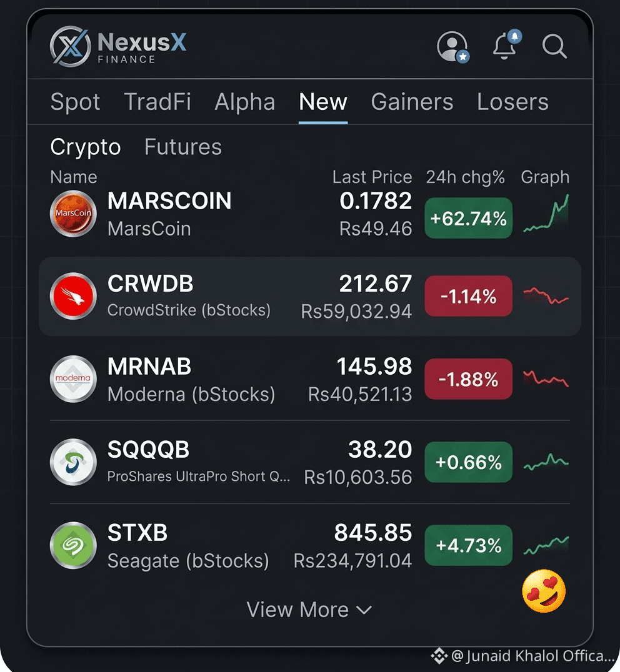Image resolution: width=620 pixels, height=672 pixels.
Task: Tap the SQQQB ProShares logo
Action: pos(73,462)
